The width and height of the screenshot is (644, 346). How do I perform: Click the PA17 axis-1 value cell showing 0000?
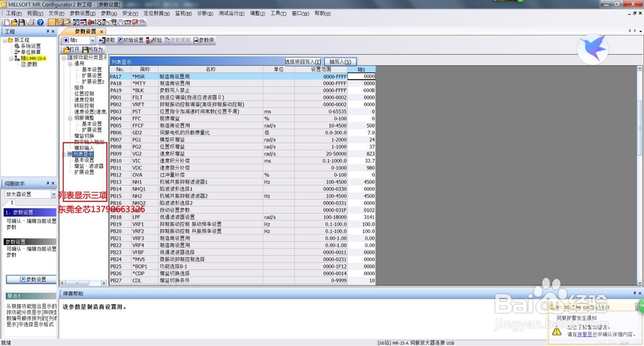point(361,77)
